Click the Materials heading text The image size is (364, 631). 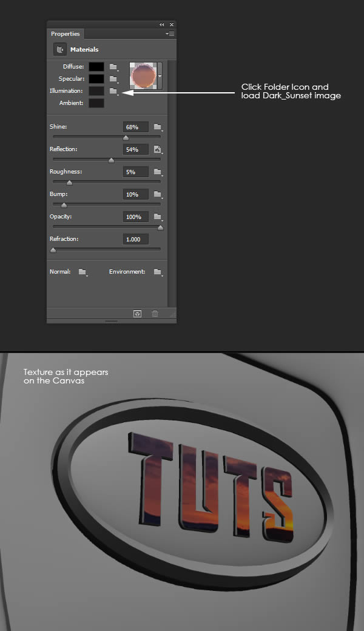pyautogui.click(x=84, y=50)
